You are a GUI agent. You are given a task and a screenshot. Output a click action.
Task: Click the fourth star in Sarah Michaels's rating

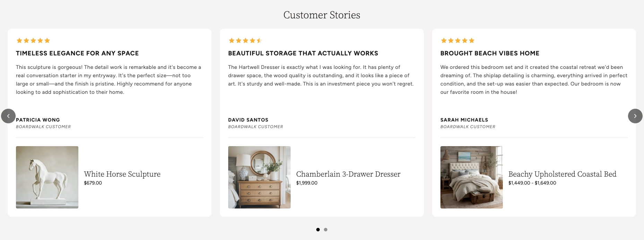tap(464, 40)
